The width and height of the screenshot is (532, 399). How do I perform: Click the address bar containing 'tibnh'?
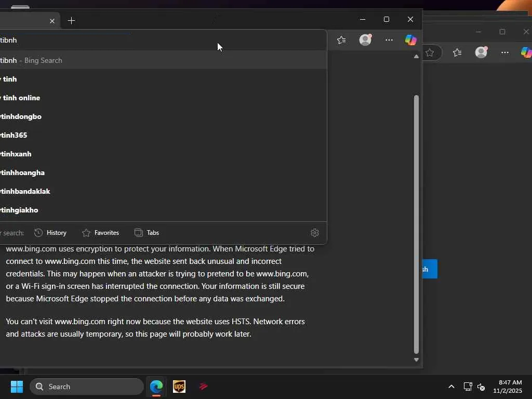click(x=163, y=40)
